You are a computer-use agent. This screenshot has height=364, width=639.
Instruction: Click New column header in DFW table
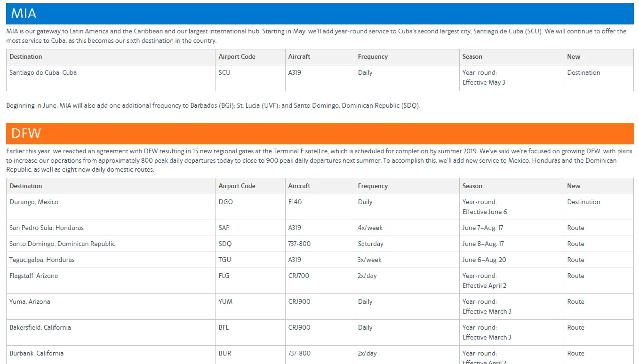point(574,186)
